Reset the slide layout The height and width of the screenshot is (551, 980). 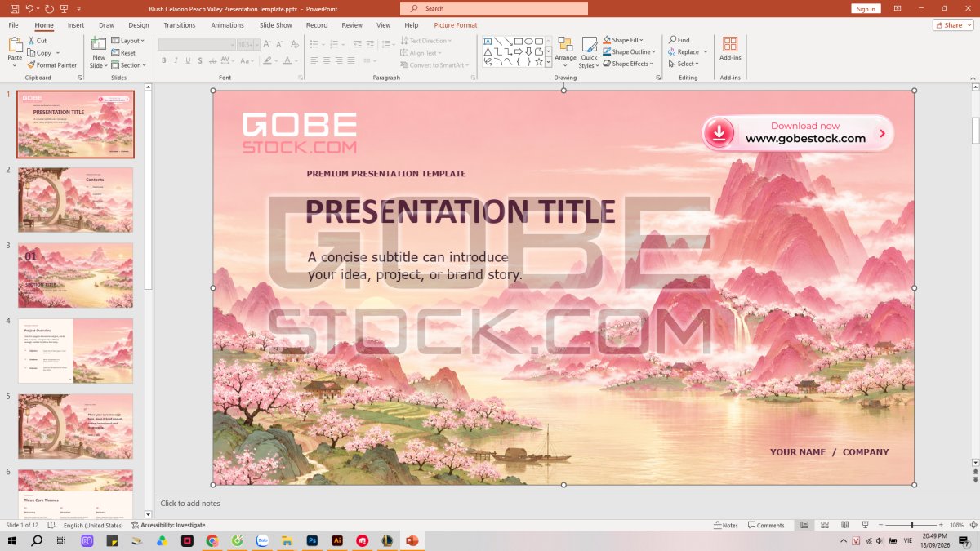point(122,52)
